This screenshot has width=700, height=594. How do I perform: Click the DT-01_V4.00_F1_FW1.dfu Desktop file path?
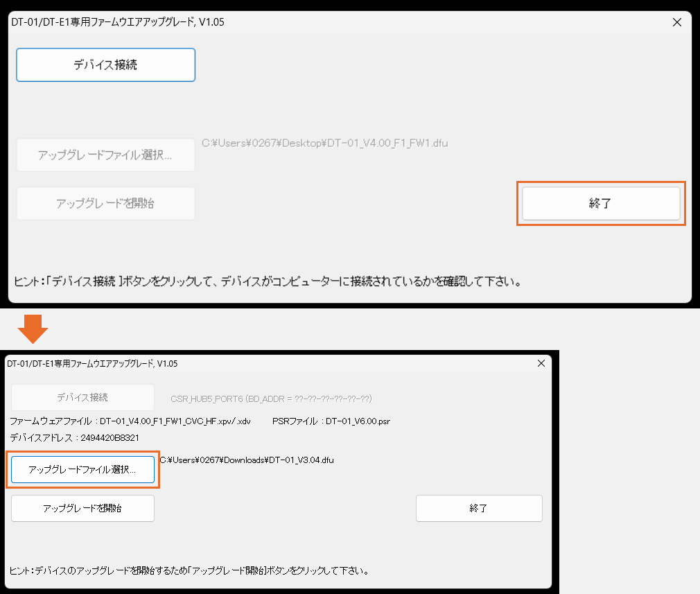click(x=324, y=143)
